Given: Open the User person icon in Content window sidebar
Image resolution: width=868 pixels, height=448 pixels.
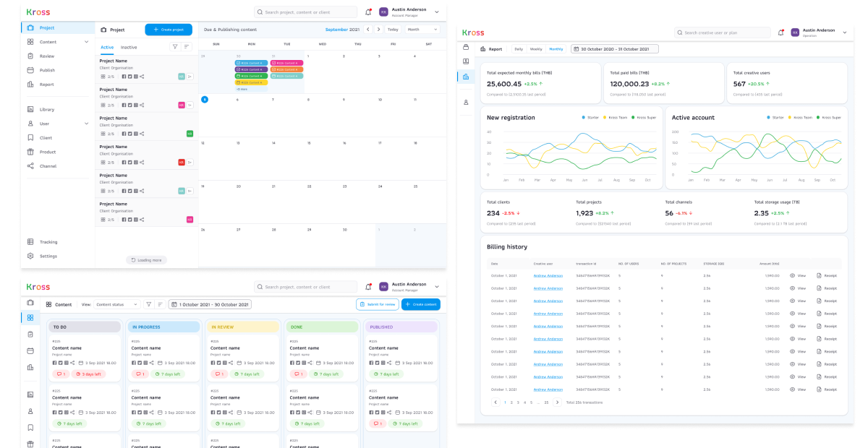Looking at the screenshot, I should [x=30, y=411].
